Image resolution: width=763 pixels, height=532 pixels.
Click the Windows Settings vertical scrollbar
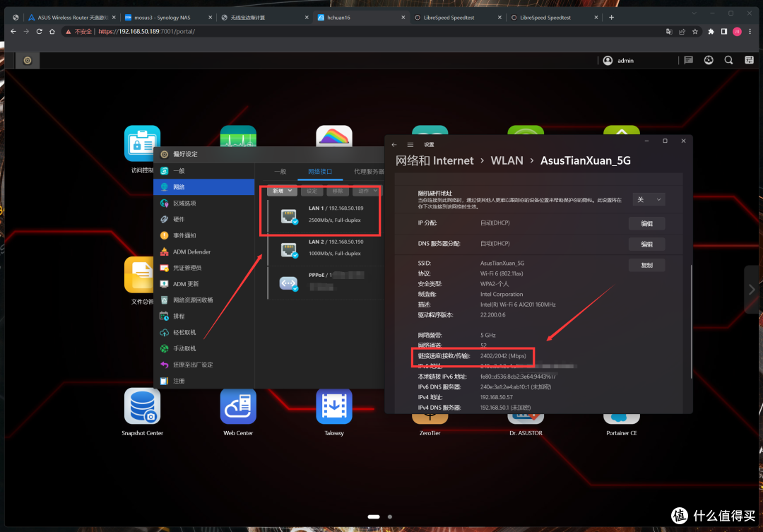(x=690, y=321)
